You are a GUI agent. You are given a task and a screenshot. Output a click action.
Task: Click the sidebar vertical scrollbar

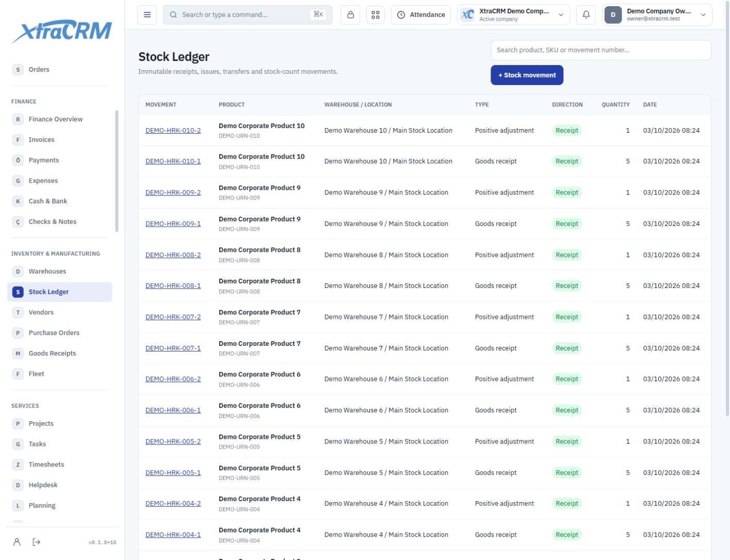pos(117,171)
